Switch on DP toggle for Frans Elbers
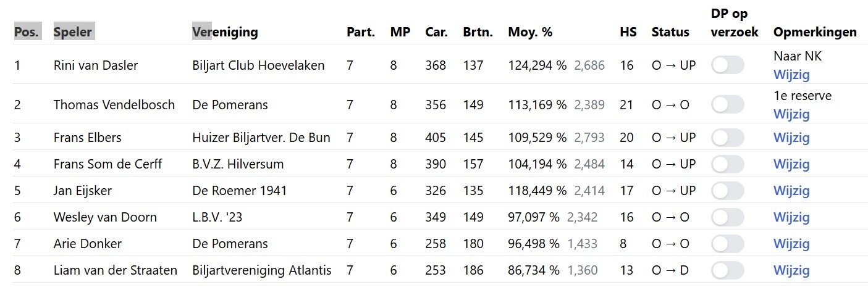This screenshot has width=868, height=295. pos(727,137)
